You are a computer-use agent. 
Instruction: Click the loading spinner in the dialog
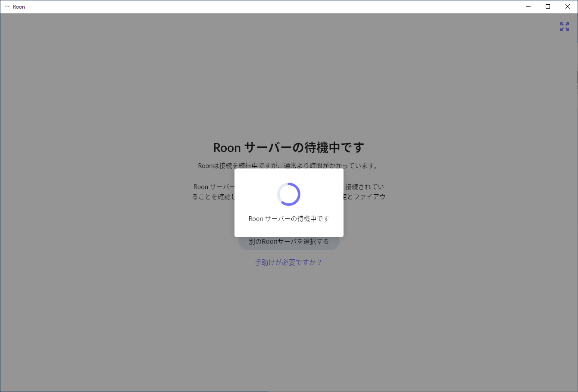click(x=289, y=194)
